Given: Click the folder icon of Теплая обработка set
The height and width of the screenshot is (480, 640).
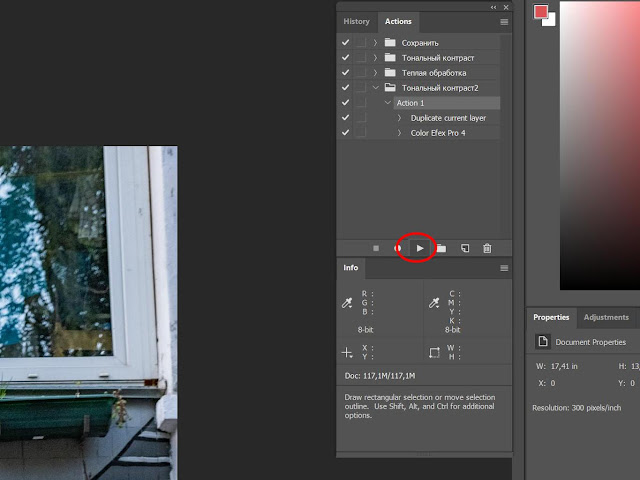Looking at the screenshot, I should (390, 73).
